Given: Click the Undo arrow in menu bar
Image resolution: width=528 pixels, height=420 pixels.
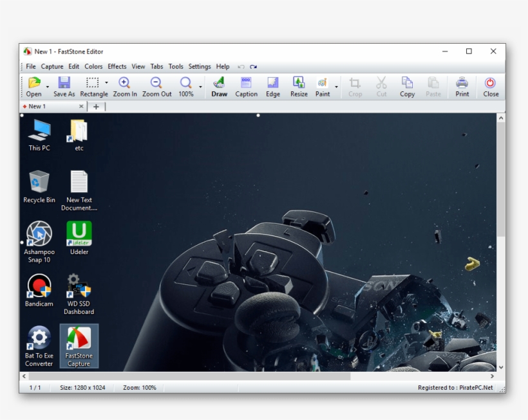Looking at the screenshot, I should coord(241,67).
